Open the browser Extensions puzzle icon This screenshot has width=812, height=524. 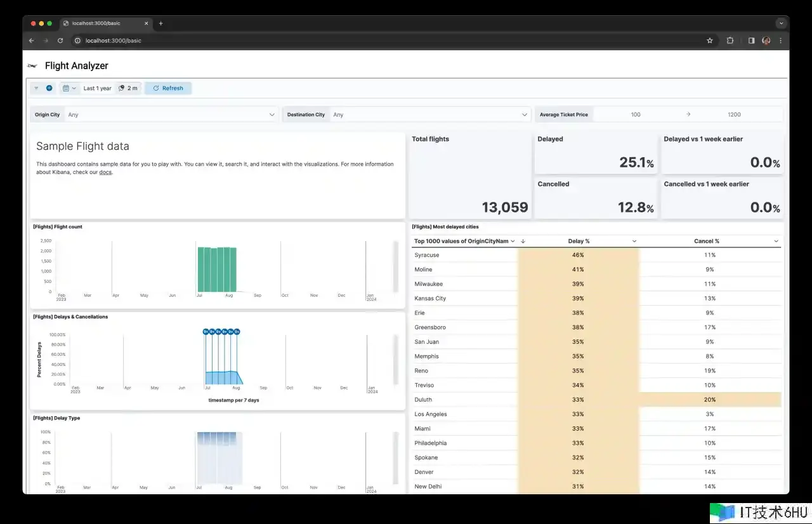[730, 41]
